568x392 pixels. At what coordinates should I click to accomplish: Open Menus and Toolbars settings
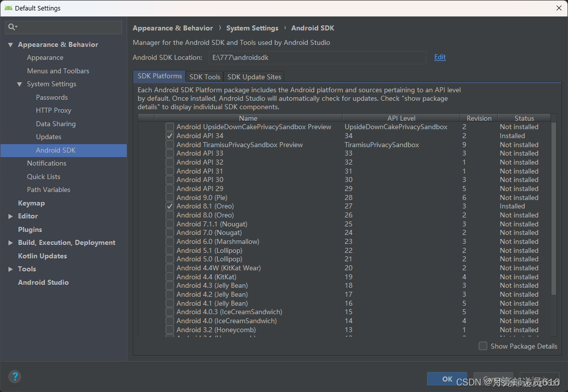pos(58,71)
